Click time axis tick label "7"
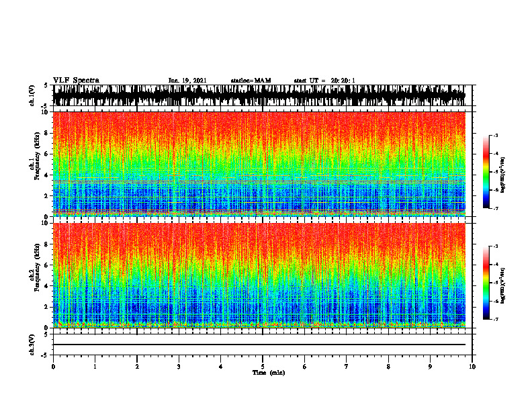This screenshot has width=532, height=411. coord(347,367)
